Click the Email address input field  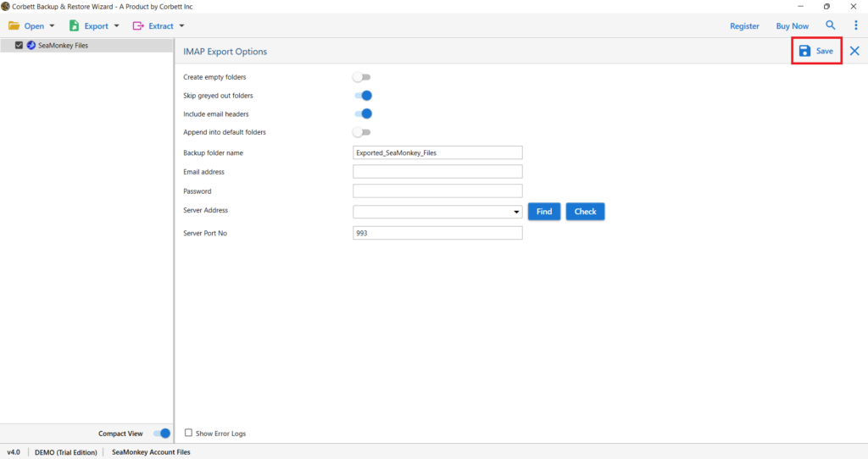tap(437, 171)
